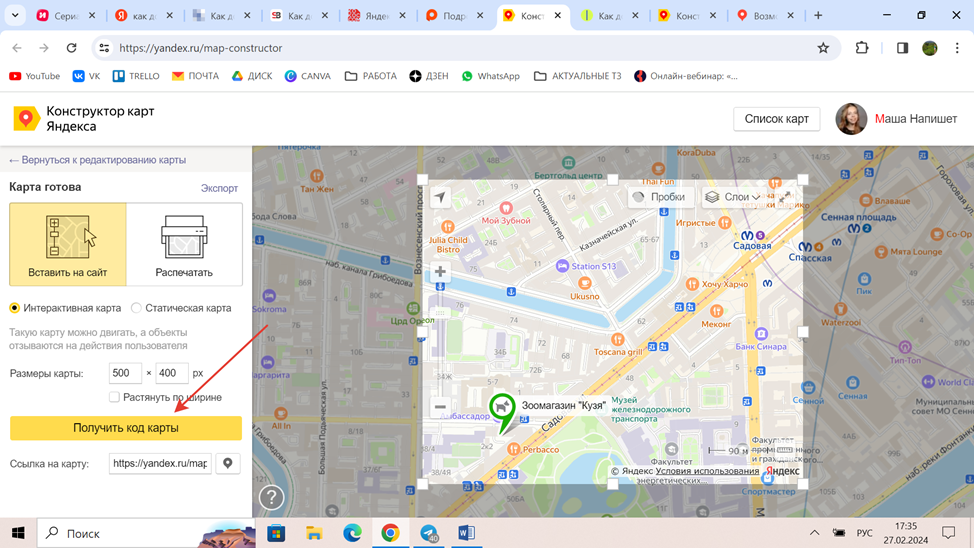
Task: View site information icon in address bar
Action: coord(104,48)
